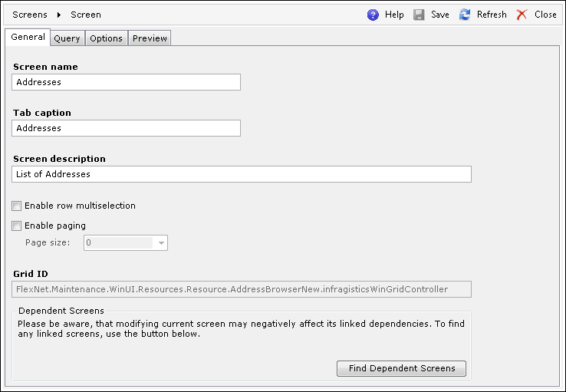Screen dimensions: 566x392
Task: Click the blue Help question mark icon
Action: click(x=373, y=15)
